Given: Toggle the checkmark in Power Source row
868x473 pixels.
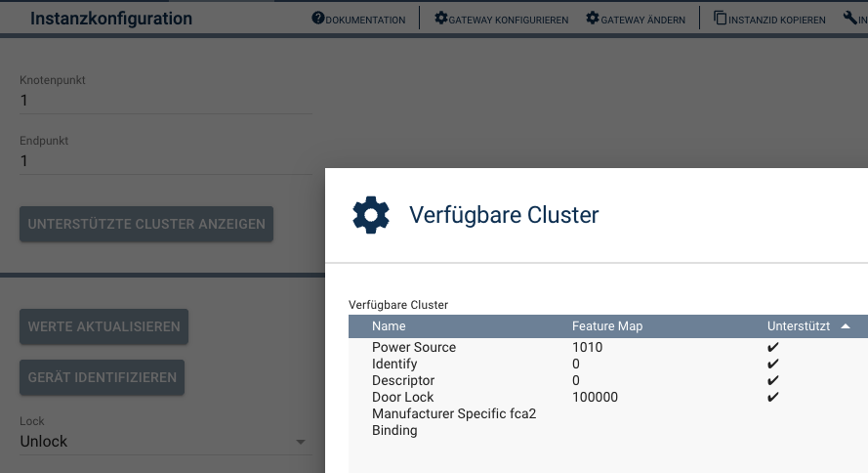Looking at the screenshot, I should click(x=773, y=348).
